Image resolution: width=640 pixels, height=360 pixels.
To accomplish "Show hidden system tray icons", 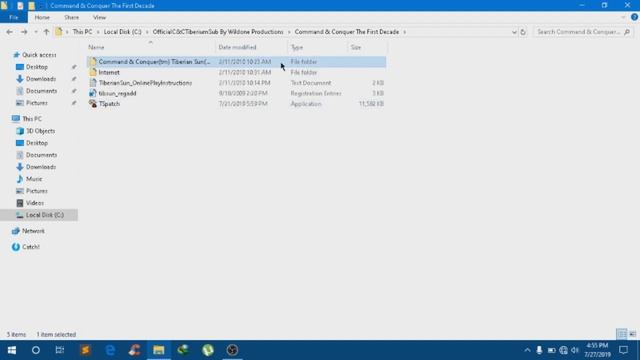I will pos(527,350).
